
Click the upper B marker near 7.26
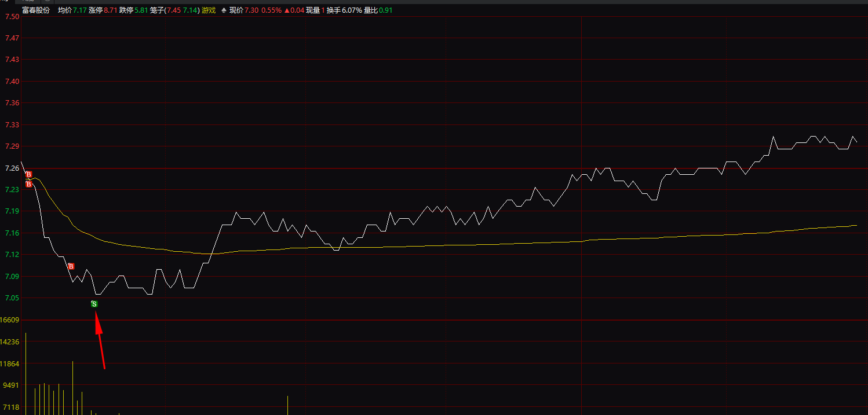tap(28, 174)
